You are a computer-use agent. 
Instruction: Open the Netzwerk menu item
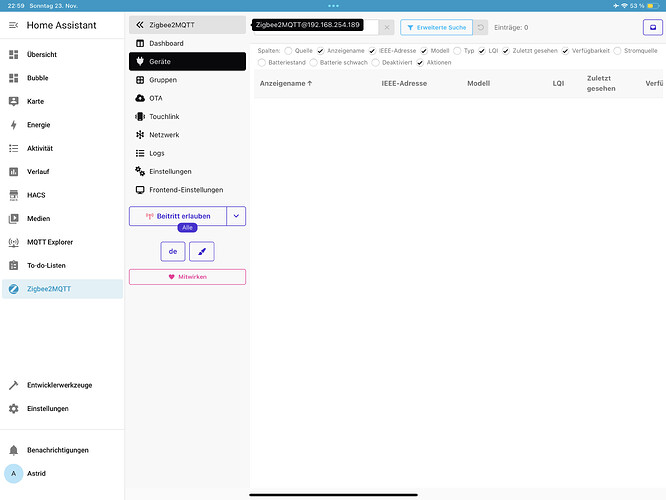164,135
